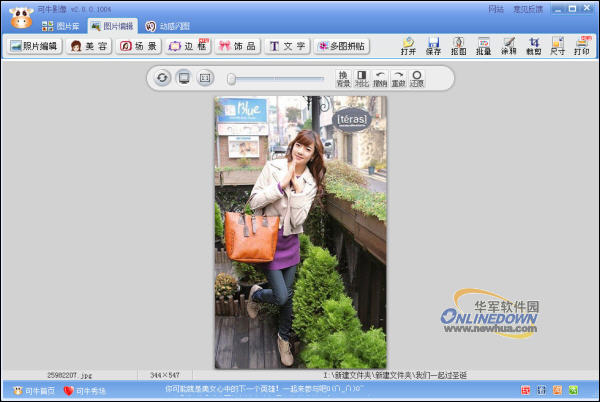This screenshot has width=600, height=402.
Task: Click the 打印 (Print) icon
Action: point(581,46)
